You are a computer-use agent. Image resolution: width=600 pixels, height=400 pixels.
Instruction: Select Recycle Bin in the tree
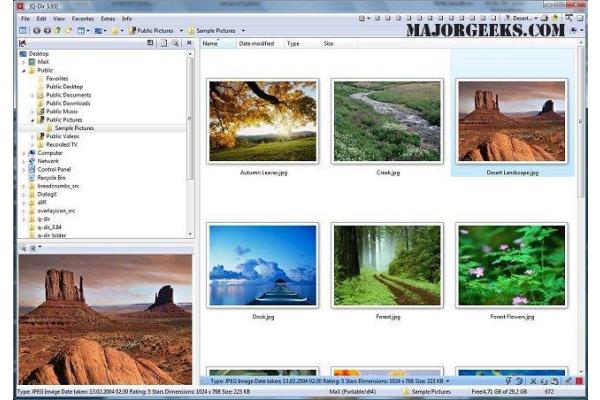51,178
